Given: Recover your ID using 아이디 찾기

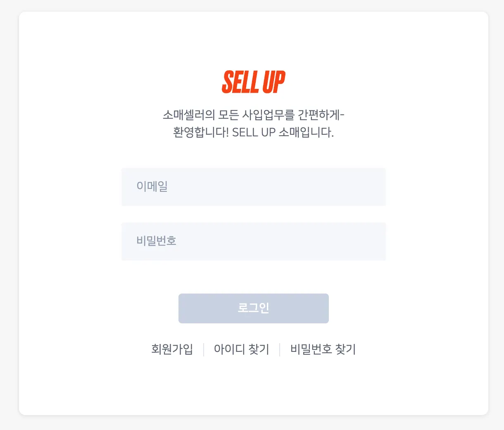Looking at the screenshot, I should pos(241,349).
